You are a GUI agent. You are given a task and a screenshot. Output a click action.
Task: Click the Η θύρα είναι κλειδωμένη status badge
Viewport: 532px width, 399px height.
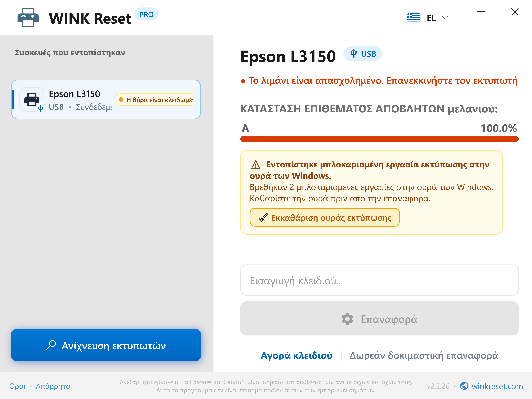(154, 100)
